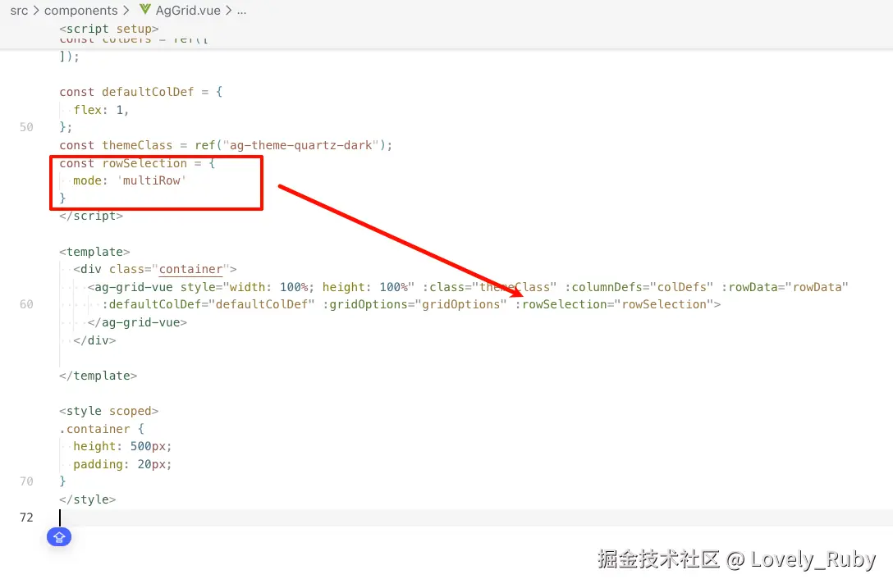The height and width of the screenshot is (588, 893).
Task: Click the closing '</script>' tag
Action: [91, 216]
